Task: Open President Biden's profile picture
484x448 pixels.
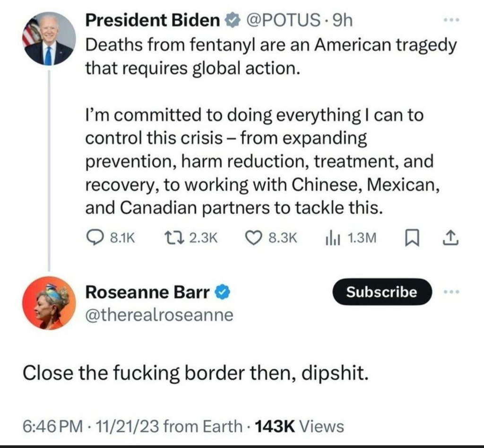Action: (x=49, y=39)
